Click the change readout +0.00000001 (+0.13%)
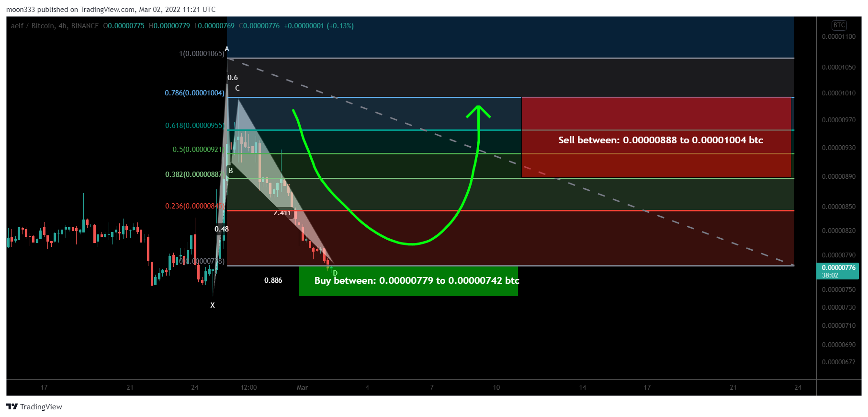The height and width of the screenshot is (417, 868). (x=319, y=26)
